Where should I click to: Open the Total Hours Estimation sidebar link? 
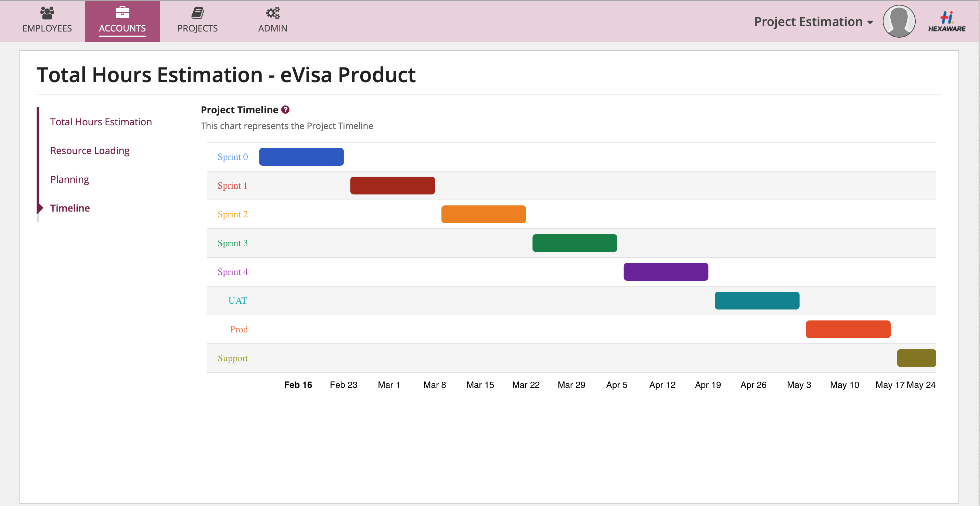point(101,122)
